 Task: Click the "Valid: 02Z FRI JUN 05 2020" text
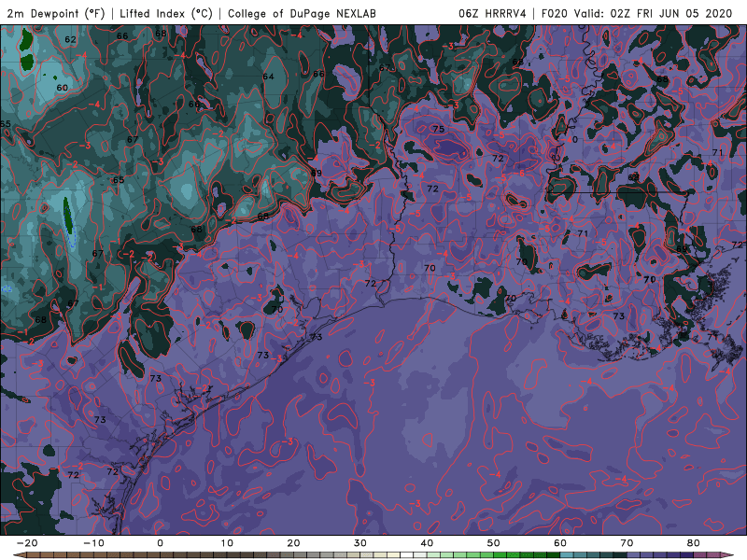pyautogui.click(x=653, y=13)
